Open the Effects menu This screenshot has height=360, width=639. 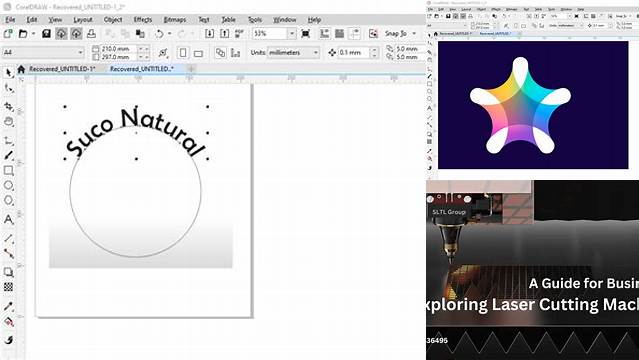143,20
